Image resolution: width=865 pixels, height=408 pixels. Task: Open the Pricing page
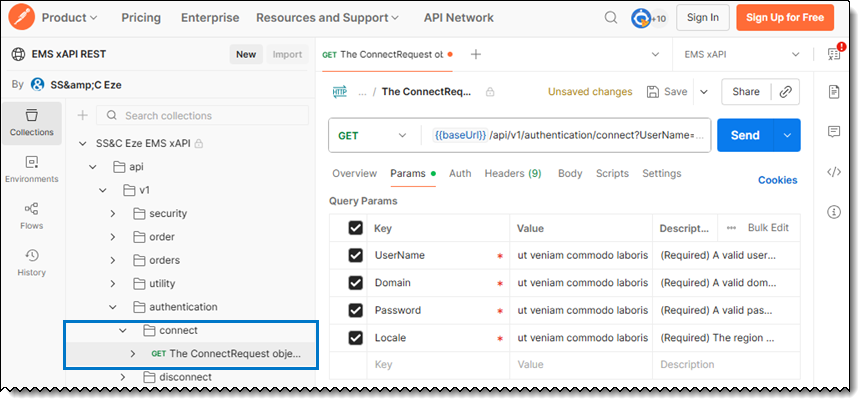click(x=141, y=18)
